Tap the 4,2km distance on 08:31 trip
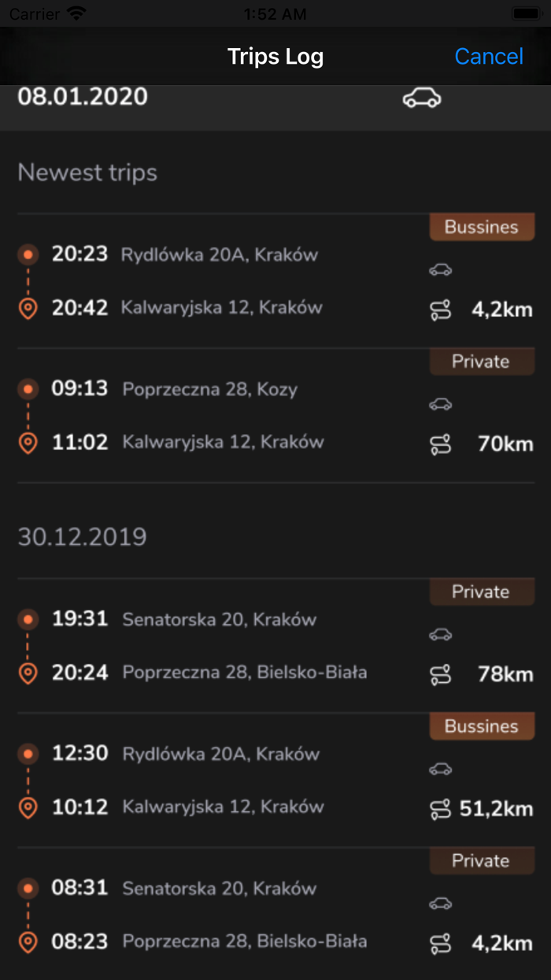The image size is (551, 980). tap(502, 943)
